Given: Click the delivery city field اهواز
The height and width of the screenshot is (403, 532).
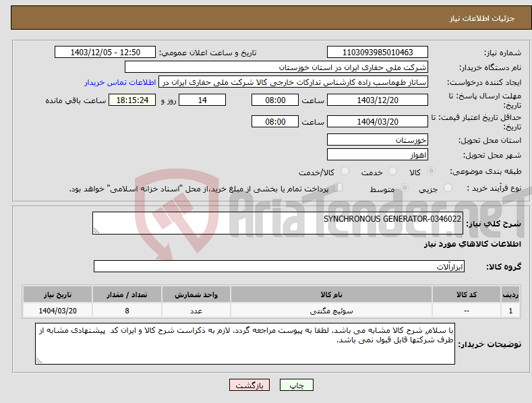Looking at the screenshot, I should point(378,155).
